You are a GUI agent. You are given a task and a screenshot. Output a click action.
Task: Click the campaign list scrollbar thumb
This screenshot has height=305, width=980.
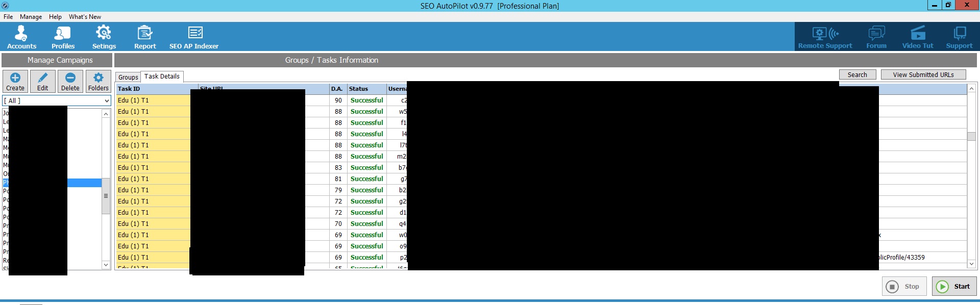click(x=106, y=196)
